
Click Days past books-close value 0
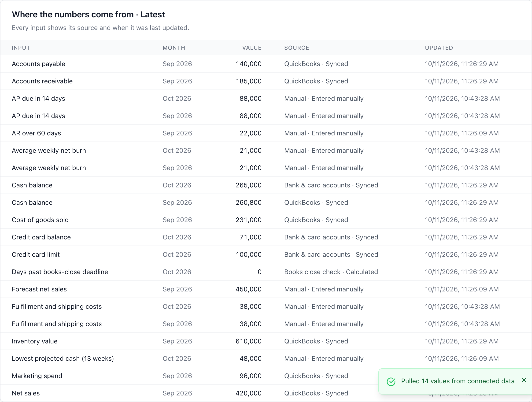259,272
